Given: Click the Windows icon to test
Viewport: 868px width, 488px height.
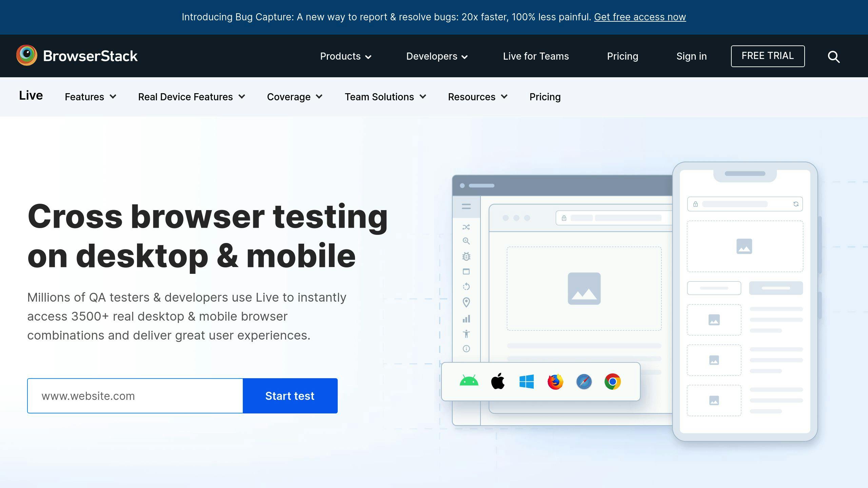Looking at the screenshot, I should pos(525,381).
